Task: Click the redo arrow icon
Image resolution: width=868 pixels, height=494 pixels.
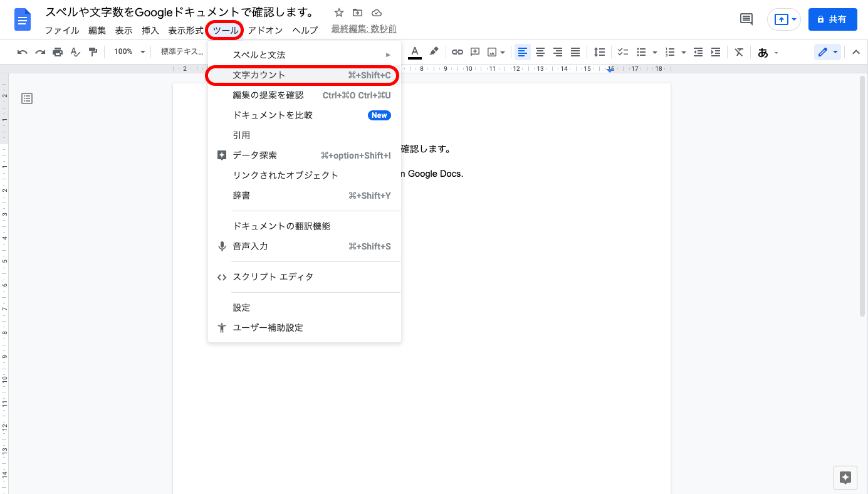Action: (40, 52)
